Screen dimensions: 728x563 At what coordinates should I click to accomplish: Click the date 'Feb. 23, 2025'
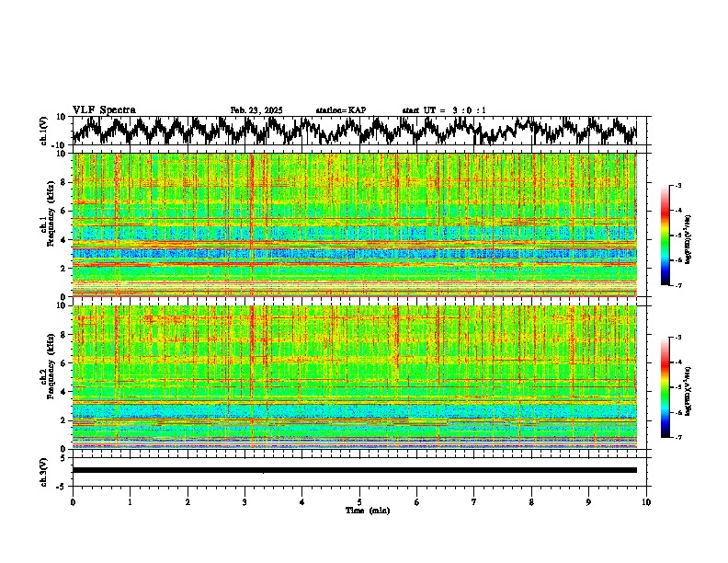[256, 110]
